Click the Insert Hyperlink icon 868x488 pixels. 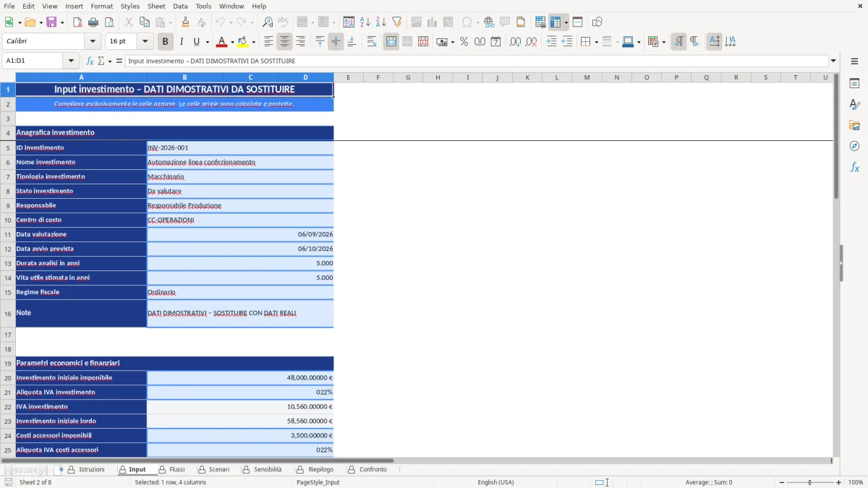489,22
